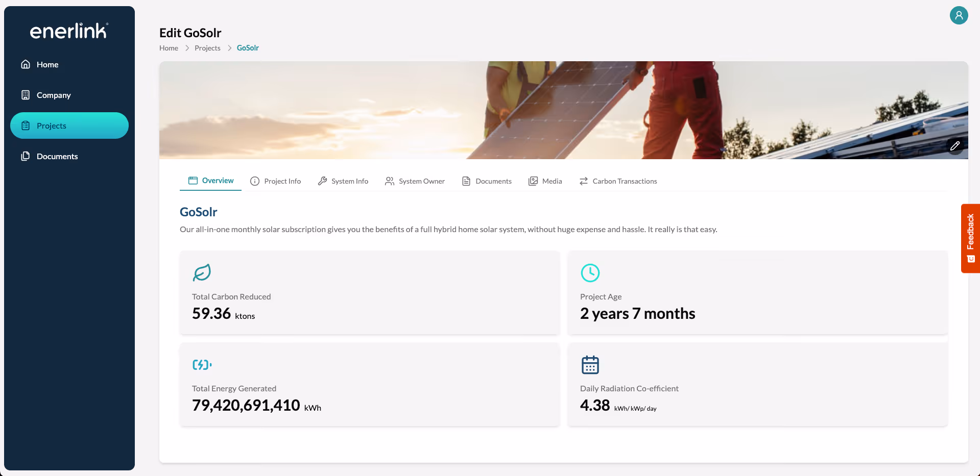
Task: Switch to the Overview tab
Action: click(210, 181)
